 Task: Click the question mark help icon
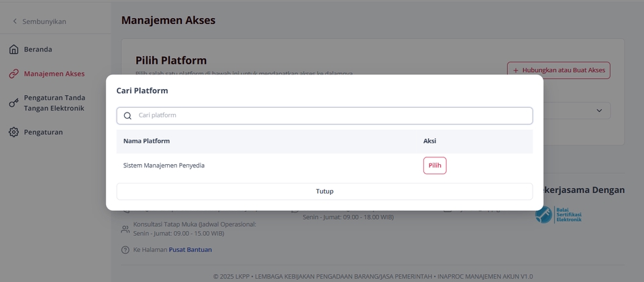[125, 250]
